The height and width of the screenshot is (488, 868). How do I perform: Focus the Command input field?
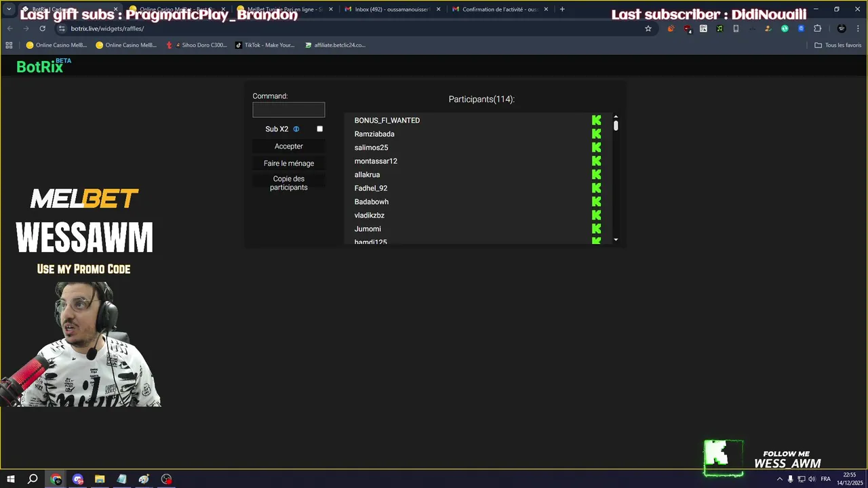289,110
